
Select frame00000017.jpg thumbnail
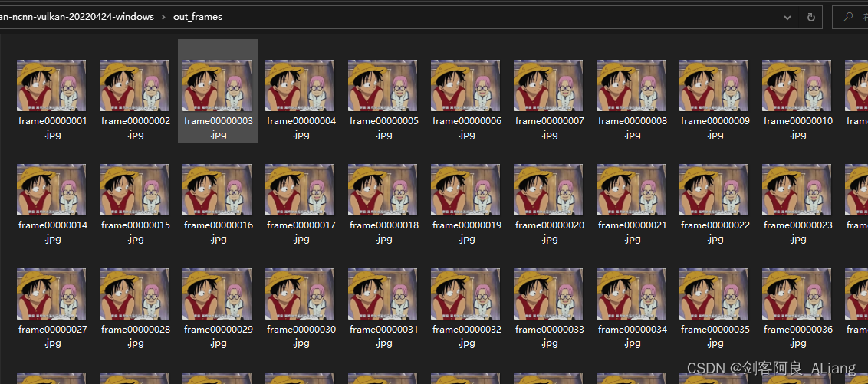[300, 190]
